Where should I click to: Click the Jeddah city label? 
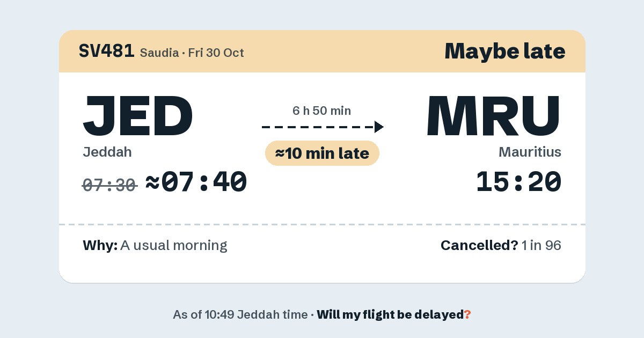pos(107,152)
